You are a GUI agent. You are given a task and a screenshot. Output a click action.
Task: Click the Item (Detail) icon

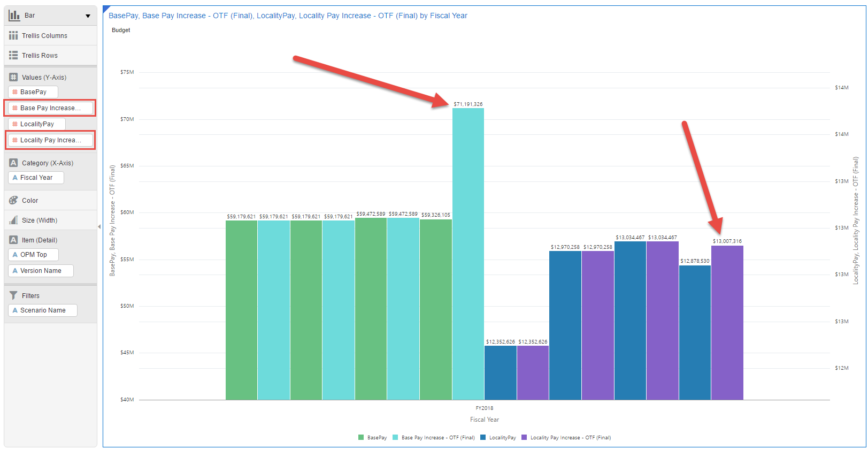pos(13,240)
